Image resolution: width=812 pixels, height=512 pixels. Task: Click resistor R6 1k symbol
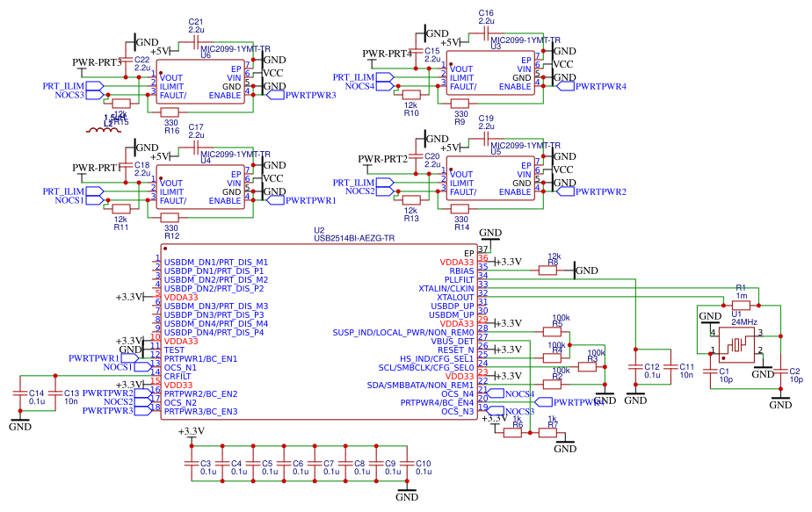pyautogui.click(x=512, y=433)
